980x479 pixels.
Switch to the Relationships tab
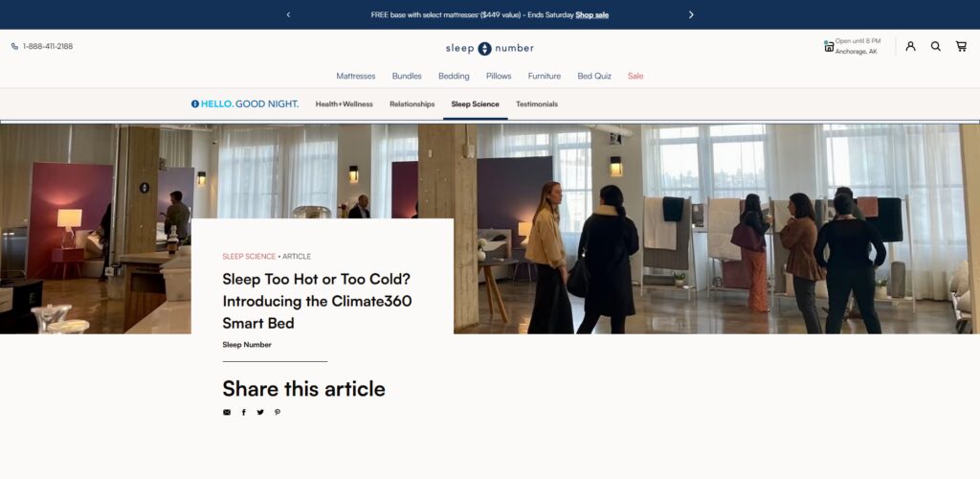click(x=412, y=103)
